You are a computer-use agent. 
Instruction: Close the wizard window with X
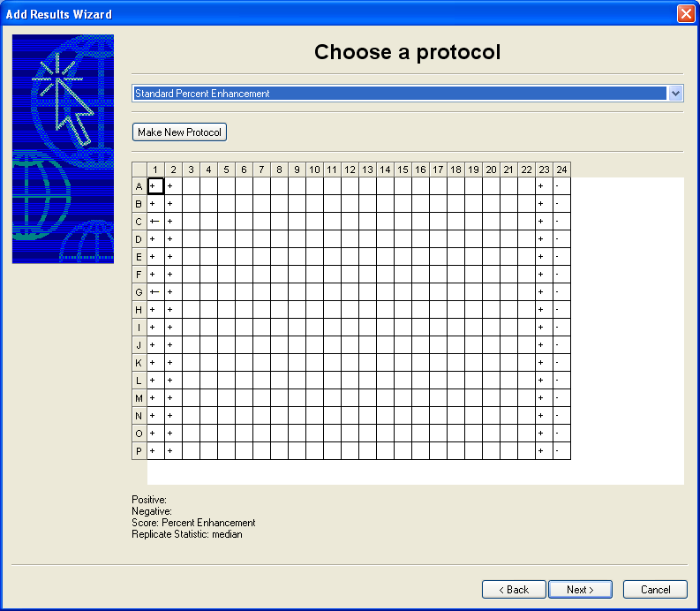pyautogui.click(x=685, y=14)
